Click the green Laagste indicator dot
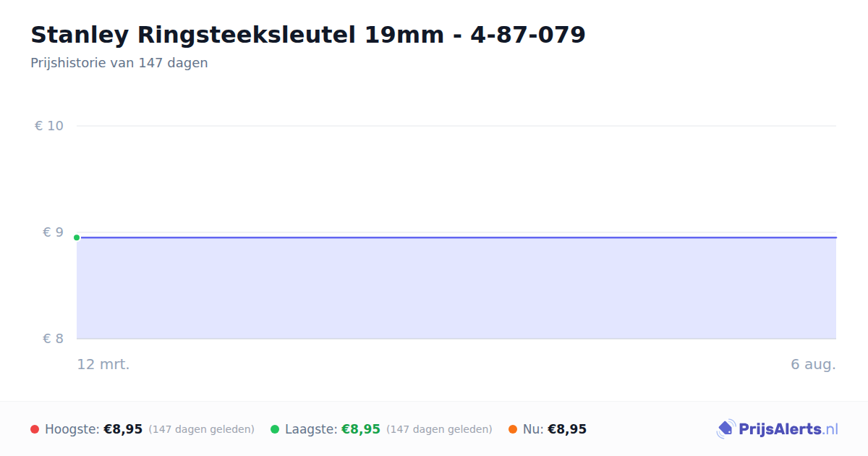Image resolution: width=868 pixels, height=456 pixels. pyautogui.click(x=275, y=429)
